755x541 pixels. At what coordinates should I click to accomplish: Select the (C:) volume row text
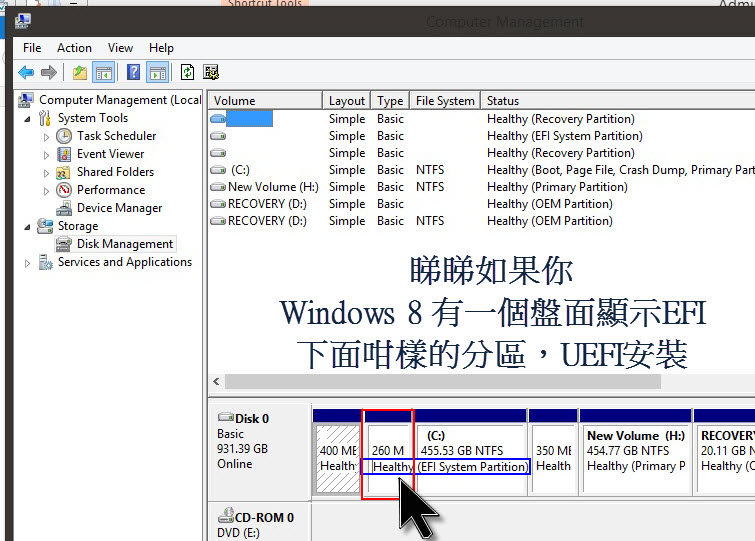(240, 170)
